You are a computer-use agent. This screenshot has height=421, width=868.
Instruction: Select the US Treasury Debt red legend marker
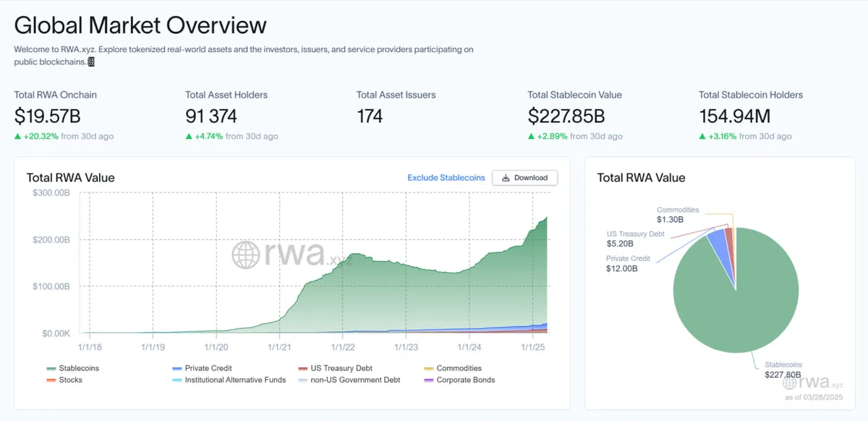tap(302, 367)
